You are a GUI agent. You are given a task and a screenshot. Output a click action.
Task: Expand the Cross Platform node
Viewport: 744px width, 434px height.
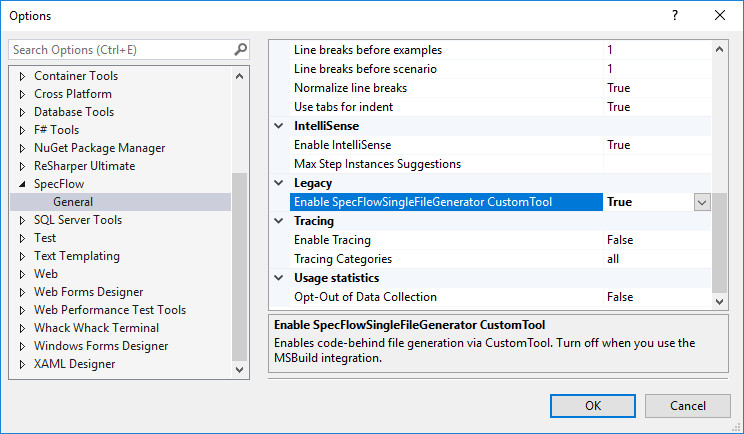coord(22,94)
